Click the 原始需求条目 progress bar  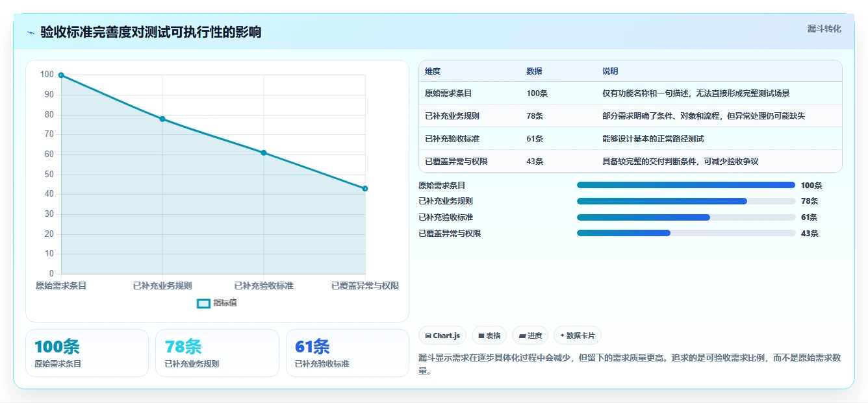[686, 185]
